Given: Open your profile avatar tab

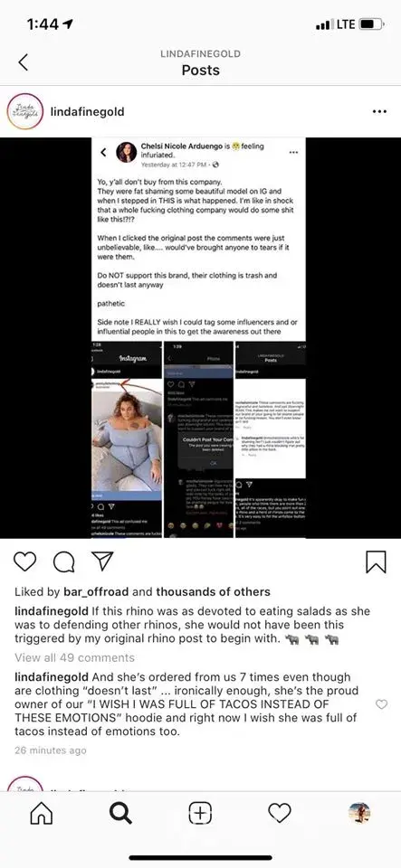Looking at the screenshot, I should click(x=359, y=813).
